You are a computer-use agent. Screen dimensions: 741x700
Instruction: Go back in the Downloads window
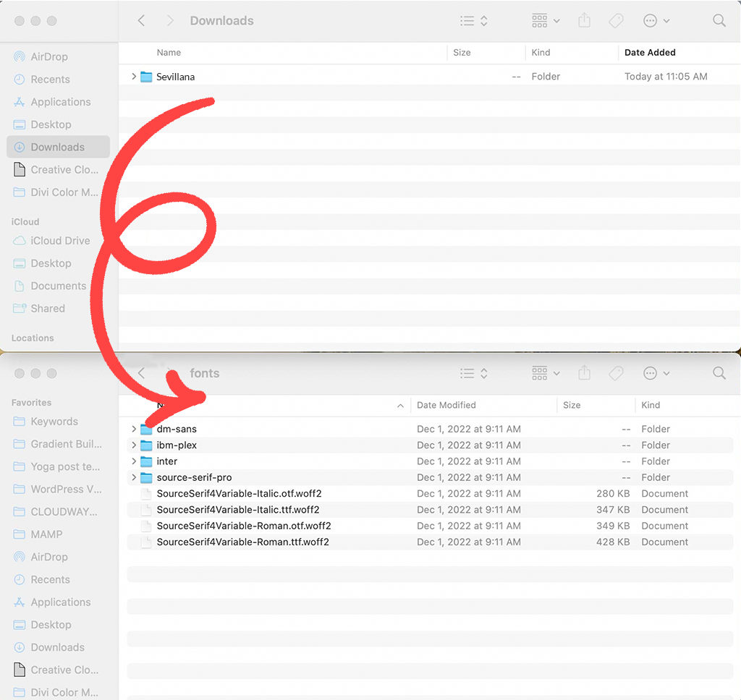tap(141, 21)
